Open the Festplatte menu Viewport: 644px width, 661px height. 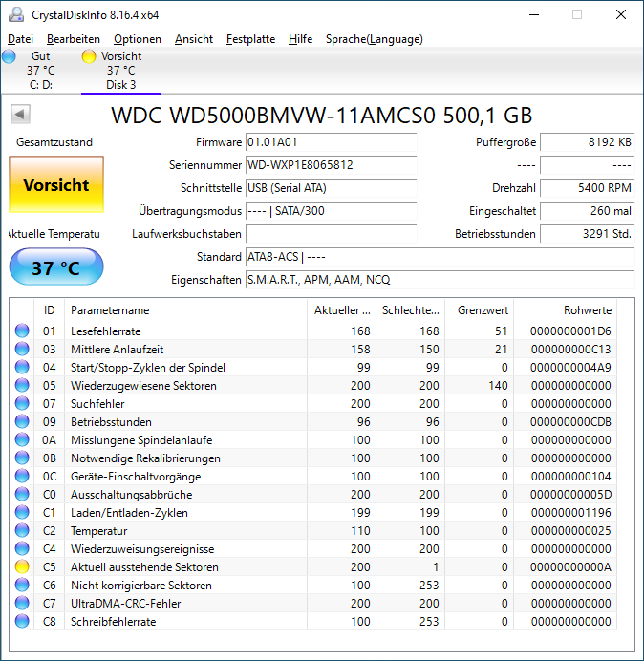(250, 39)
